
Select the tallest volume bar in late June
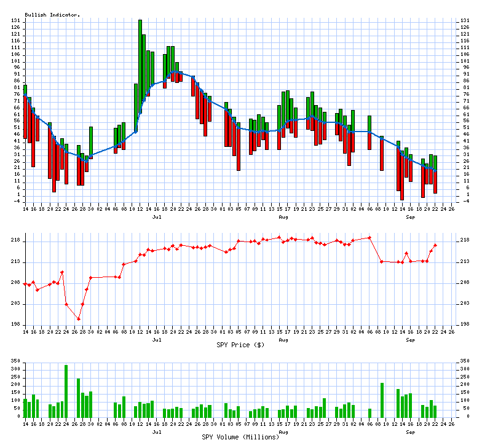(66, 390)
